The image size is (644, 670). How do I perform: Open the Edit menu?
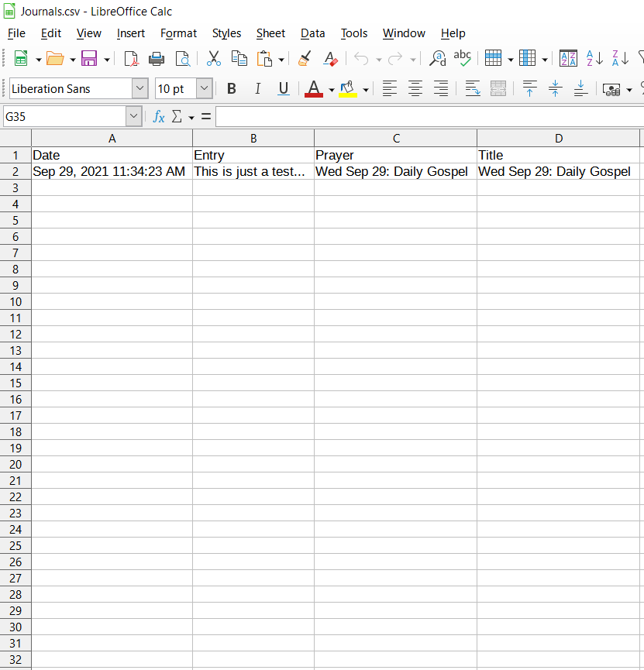click(x=51, y=33)
